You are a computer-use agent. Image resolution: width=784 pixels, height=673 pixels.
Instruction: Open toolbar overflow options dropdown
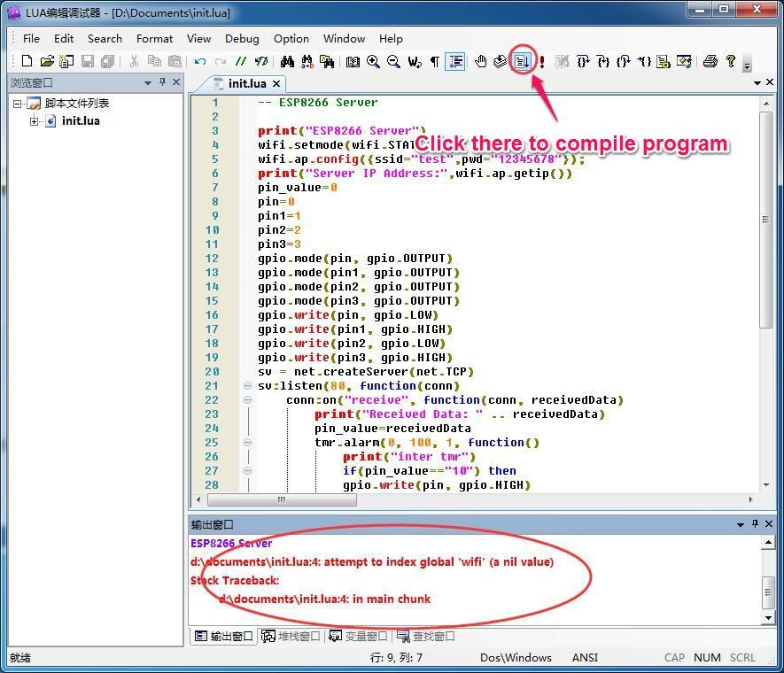tap(747, 65)
